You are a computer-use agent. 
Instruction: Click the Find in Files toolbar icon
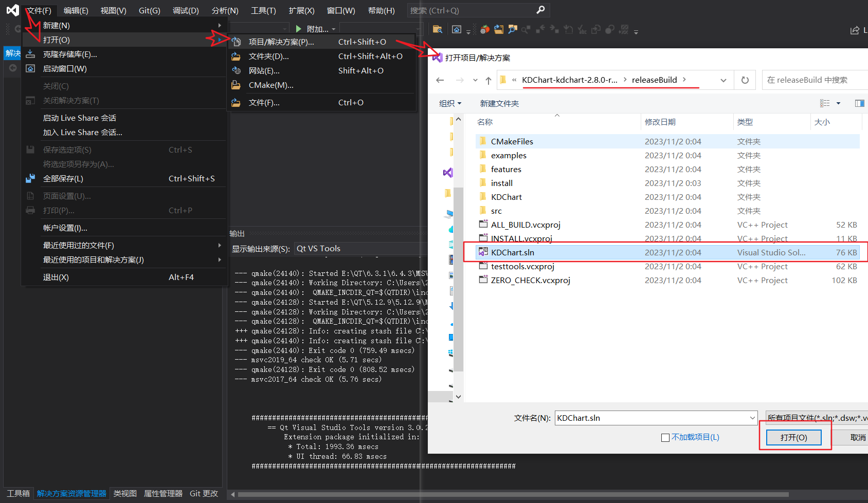coord(438,29)
